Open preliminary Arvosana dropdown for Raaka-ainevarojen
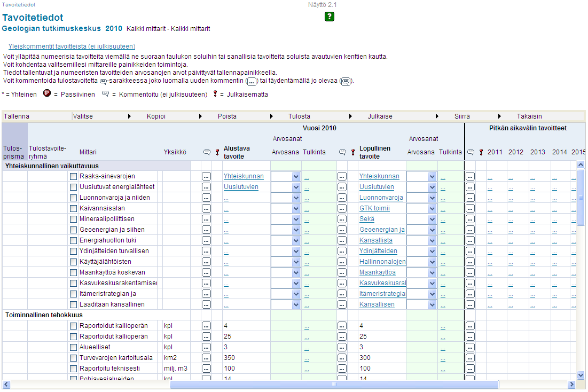The width and height of the screenshot is (588, 392). pos(286,176)
